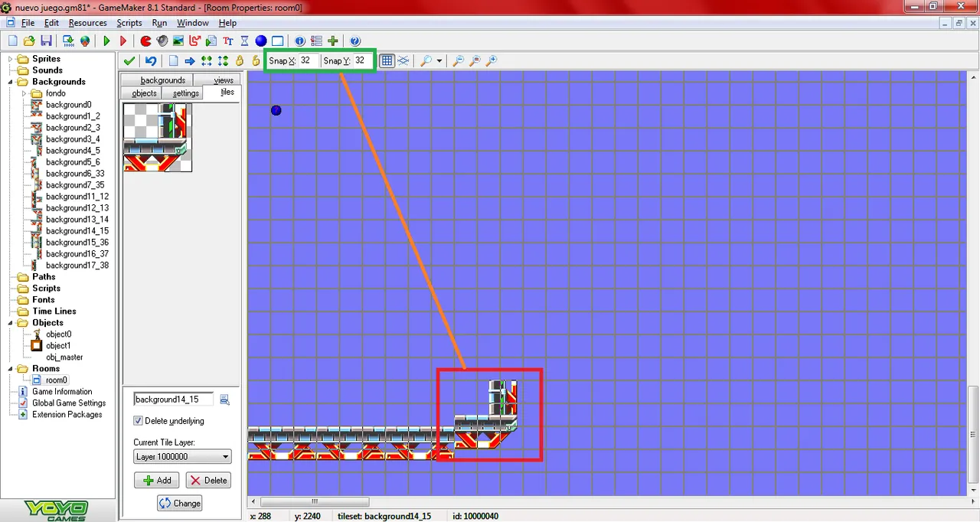The image size is (980, 522).
Task: Expand the Sprites folder
Action: coord(11,59)
